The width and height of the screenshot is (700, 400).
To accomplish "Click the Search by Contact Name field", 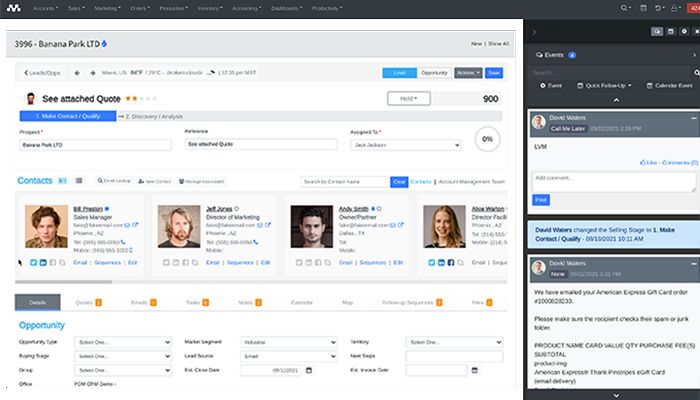I will pos(345,182).
